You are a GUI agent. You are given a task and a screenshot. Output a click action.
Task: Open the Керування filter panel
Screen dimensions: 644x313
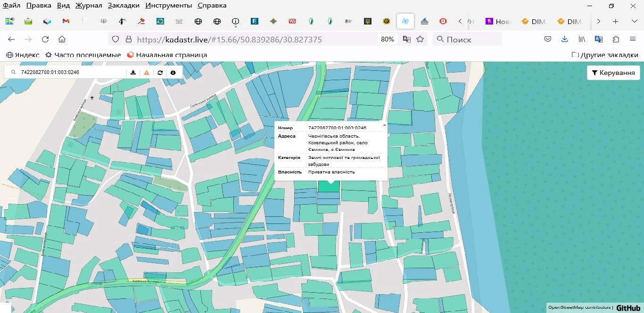[613, 73]
